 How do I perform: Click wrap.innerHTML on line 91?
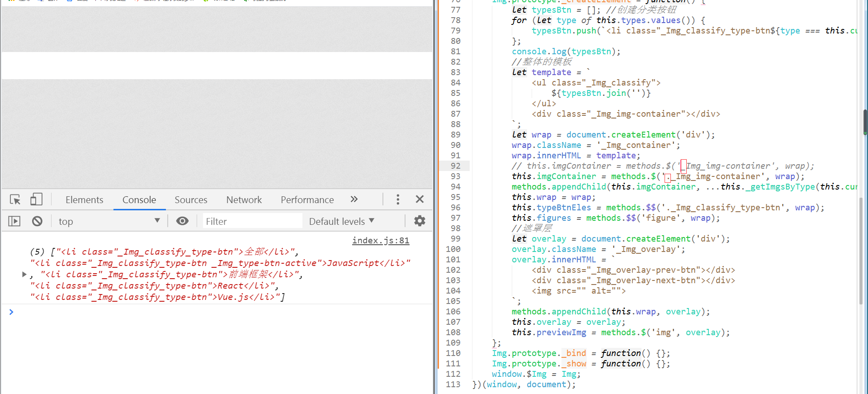[546, 156]
